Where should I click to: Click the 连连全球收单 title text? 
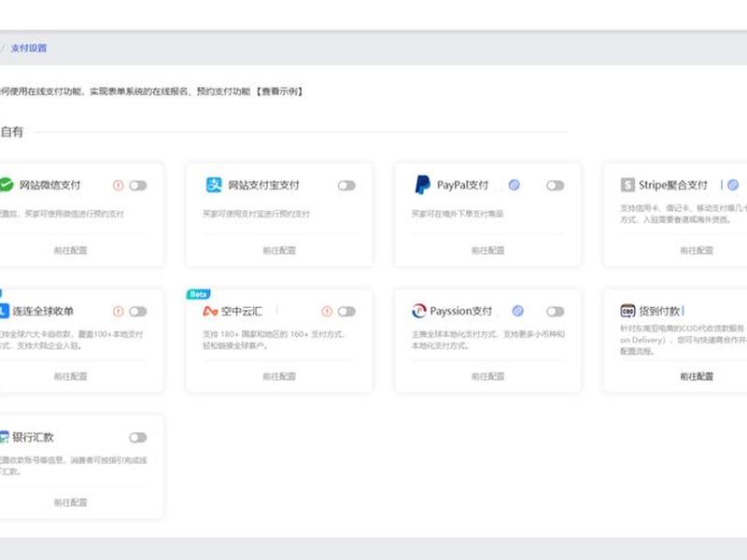[43, 311]
